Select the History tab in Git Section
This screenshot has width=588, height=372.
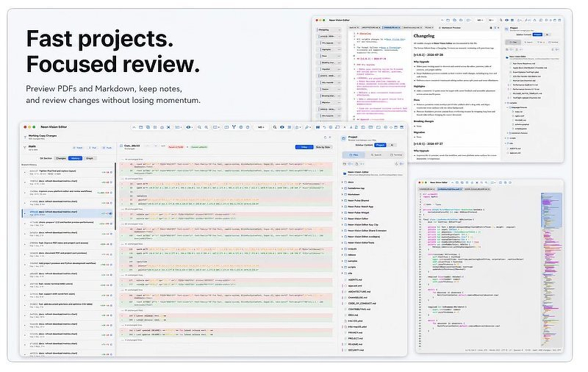(x=75, y=158)
